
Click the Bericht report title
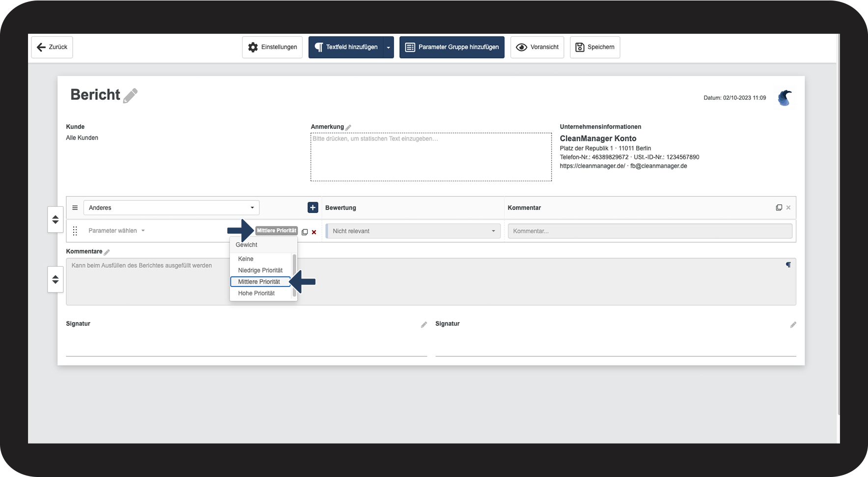(95, 95)
